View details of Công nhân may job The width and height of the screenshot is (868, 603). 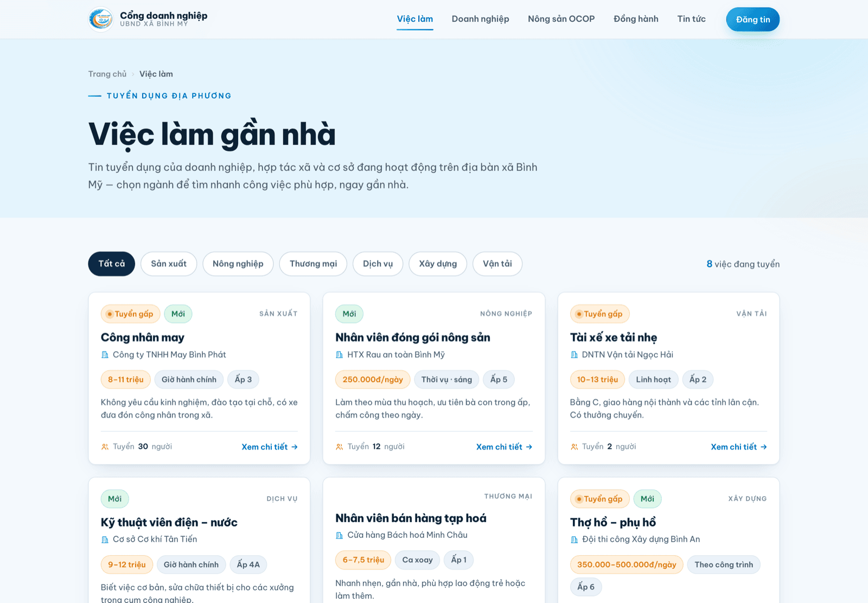coord(270,447)
